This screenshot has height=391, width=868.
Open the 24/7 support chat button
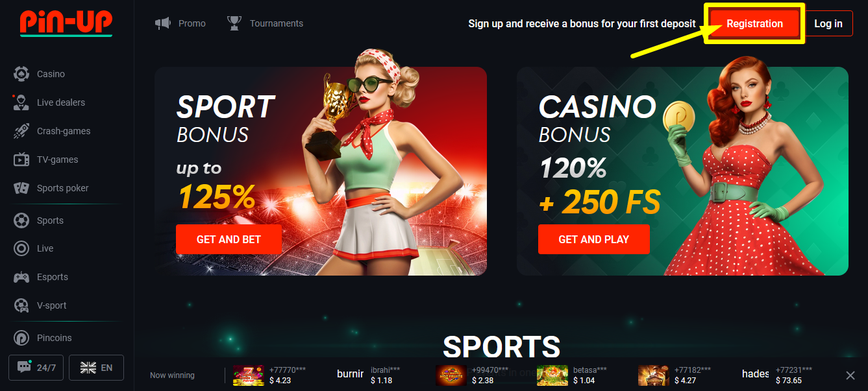tap(36, 368)
